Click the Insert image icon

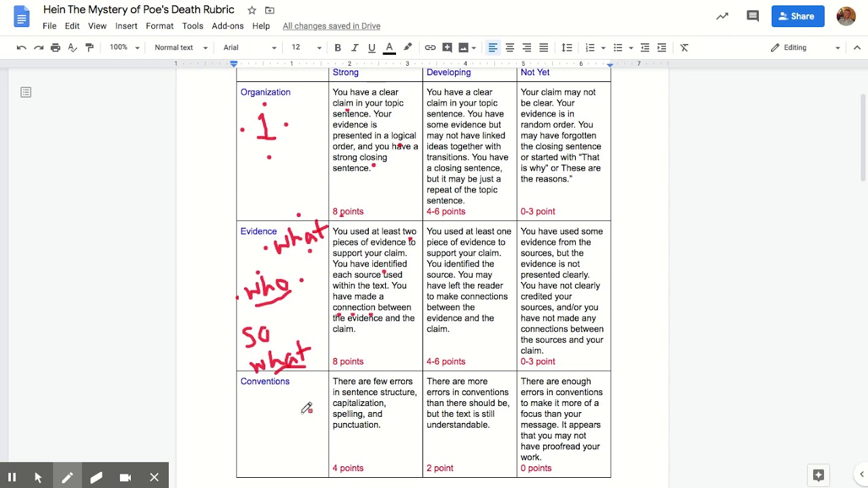[463, 47]
